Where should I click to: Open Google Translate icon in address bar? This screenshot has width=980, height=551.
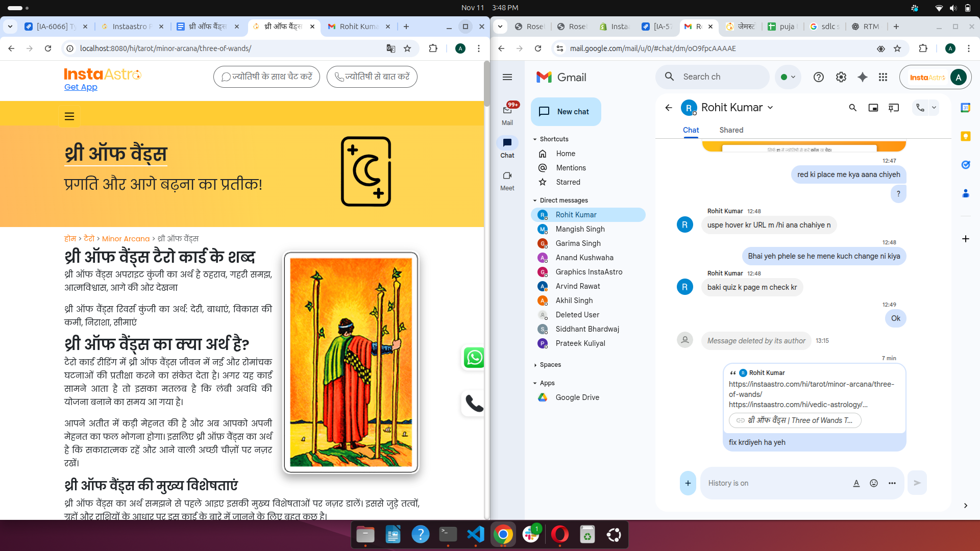pos(390,48)
